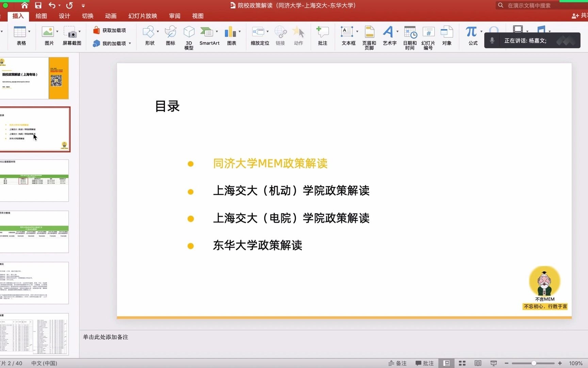Click the zoom summary (缩放定位) tool
The image size is (588, 368).
(260, 36)
